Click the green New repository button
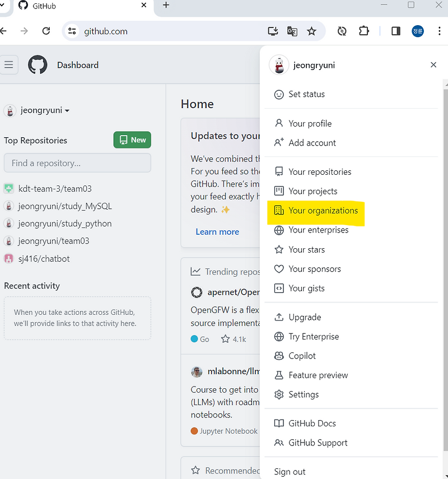Image resolution: width=448 pixels, height=479 pixels. [132, 140]
